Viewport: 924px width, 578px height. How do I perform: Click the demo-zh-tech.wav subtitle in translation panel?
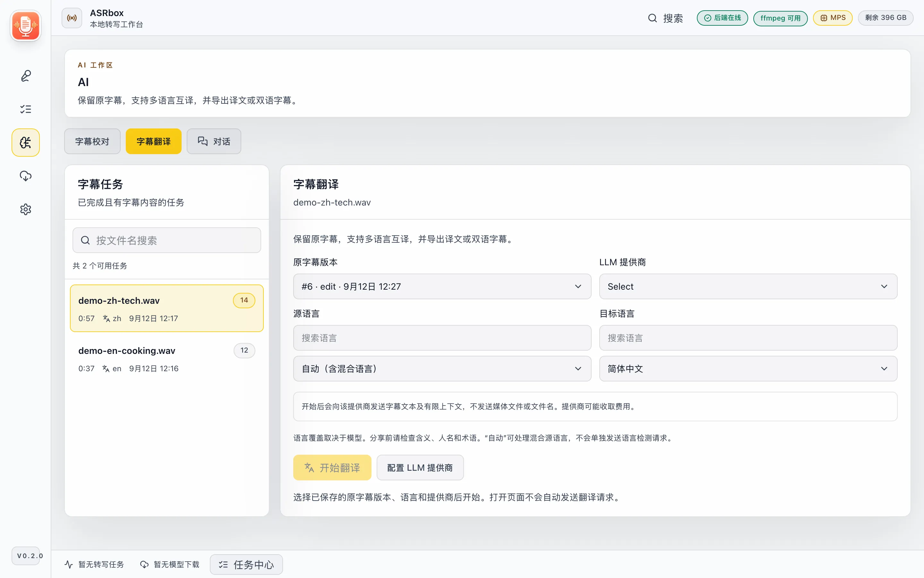pyautogui.click(x=332, y=202)
